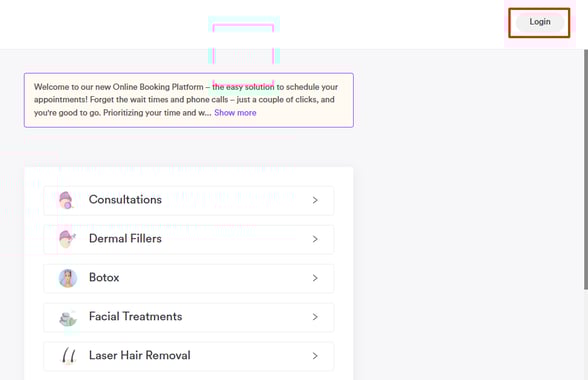Choose the Botox face icon

pyautogui.click(x=68, y=278)
